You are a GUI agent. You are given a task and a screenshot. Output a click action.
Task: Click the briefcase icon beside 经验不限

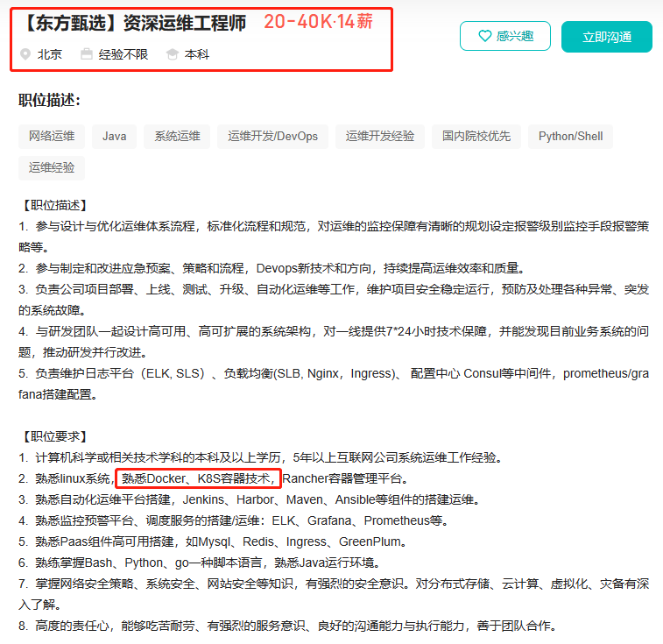click(87, 54)
